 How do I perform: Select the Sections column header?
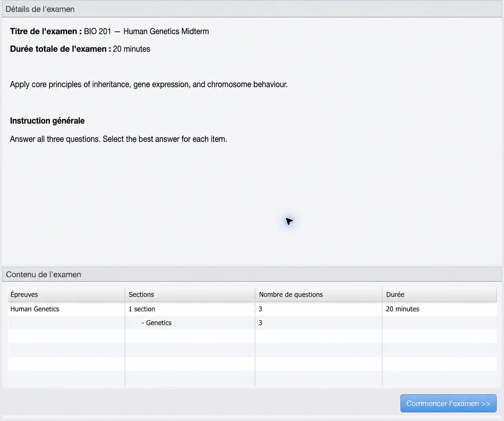tap(190, 295)
